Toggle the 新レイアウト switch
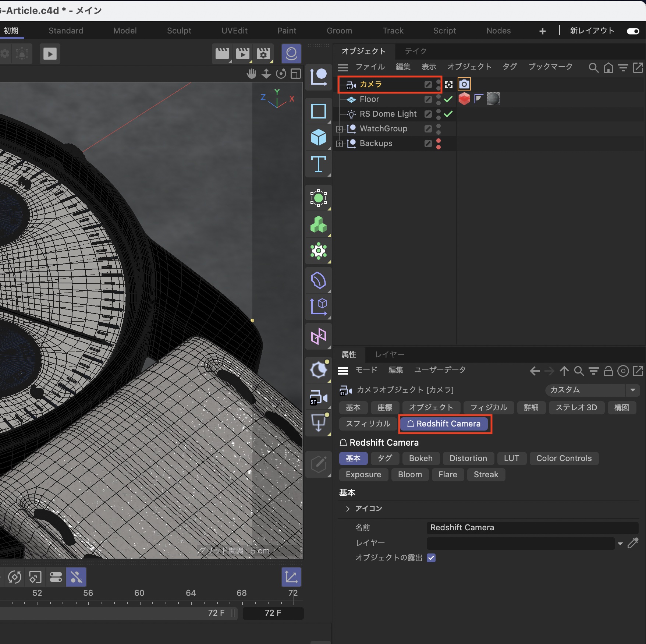646x644 pixels. coord(633,31)
